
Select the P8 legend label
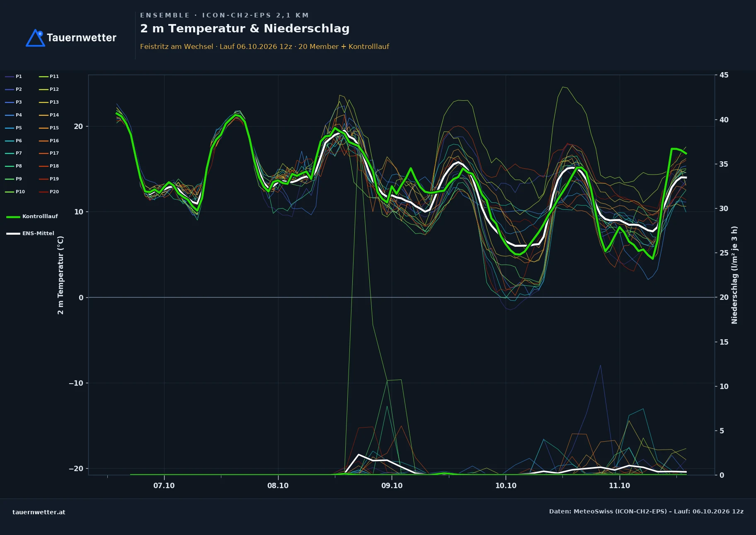pyautogui.click(x=19, y=166)
